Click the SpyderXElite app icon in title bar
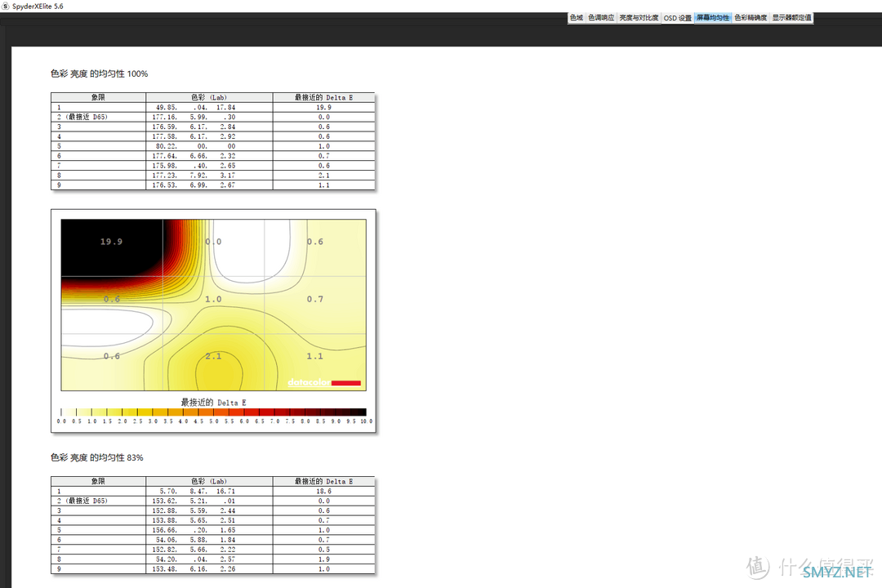This screenshot has height=588, width=882. click(6, 7)
